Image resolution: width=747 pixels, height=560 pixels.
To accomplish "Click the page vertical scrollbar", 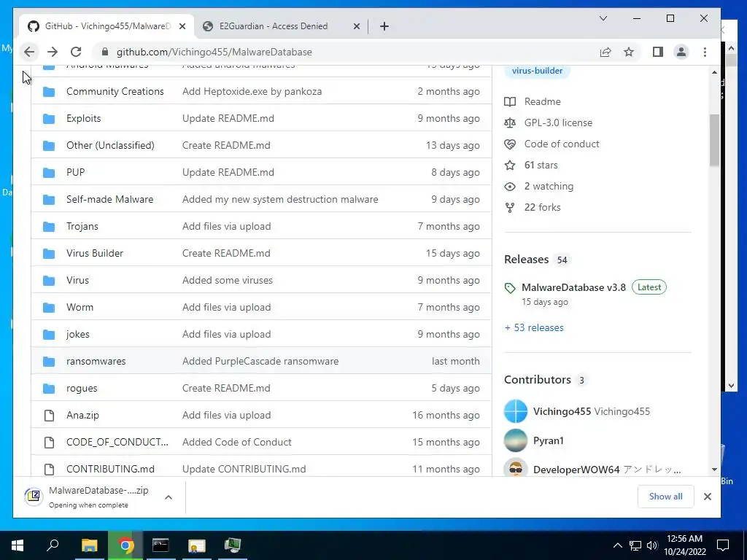I will (x=714, y=141).
